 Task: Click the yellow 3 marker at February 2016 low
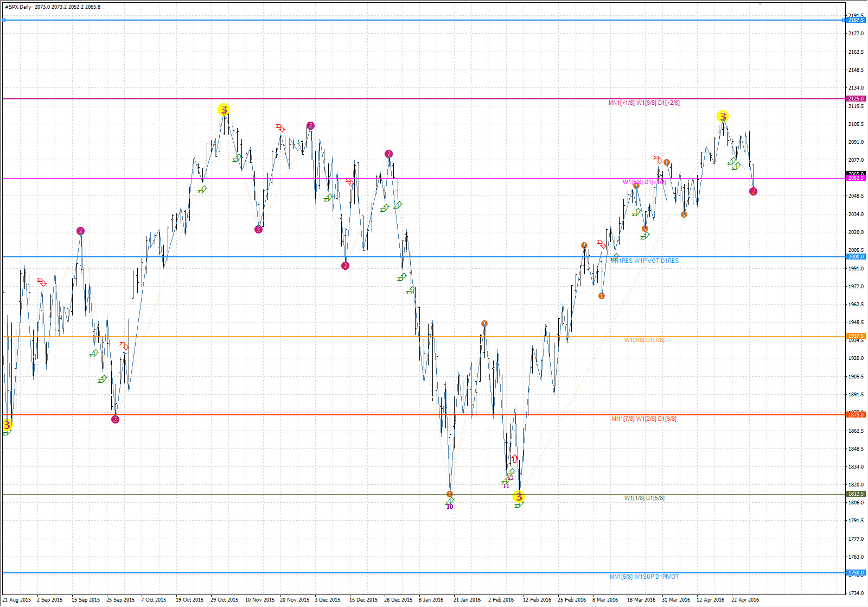(519, 497)
